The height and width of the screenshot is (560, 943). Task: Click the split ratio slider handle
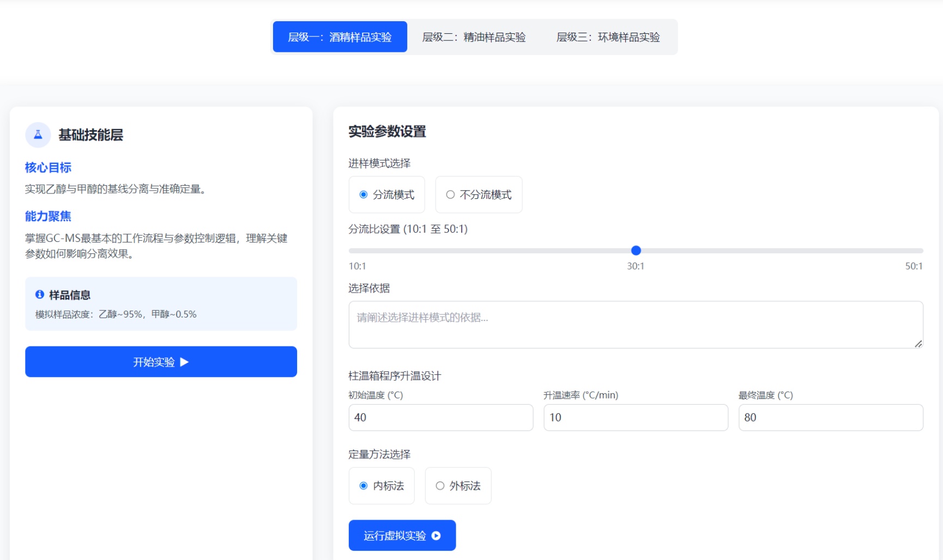coord(636,251)
